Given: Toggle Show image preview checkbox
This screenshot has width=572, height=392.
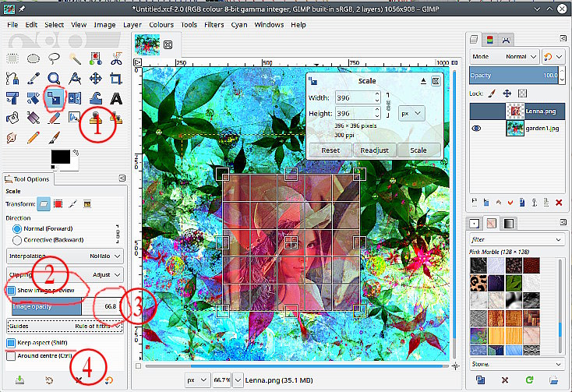Looking at the screenshot, I should 11,290.
